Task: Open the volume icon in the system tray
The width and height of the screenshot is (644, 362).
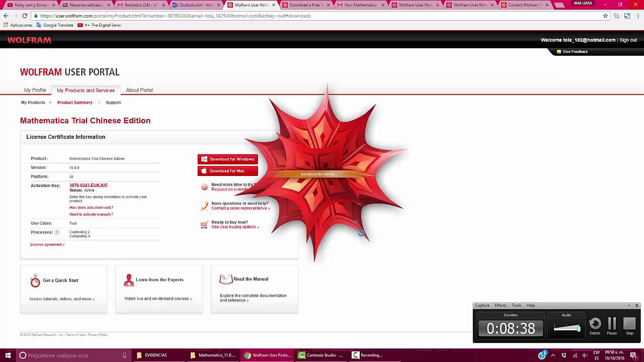Action: tap(585, 355)
